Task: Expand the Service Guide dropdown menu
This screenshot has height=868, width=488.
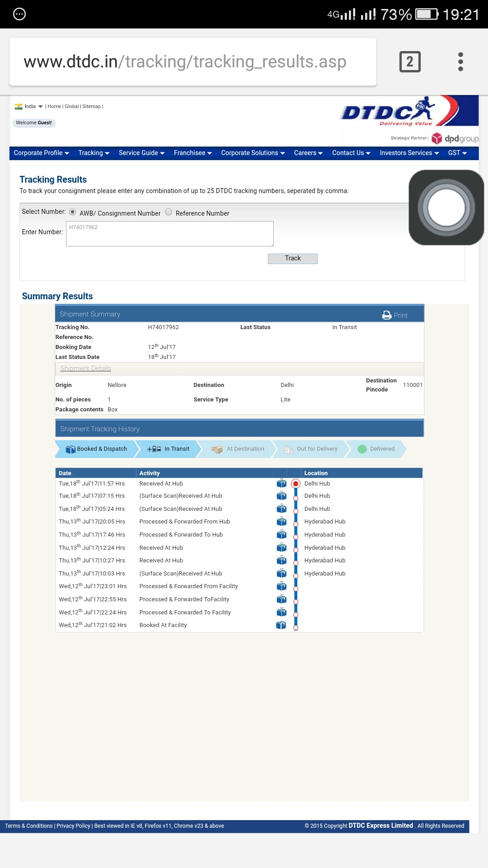Action: pos(141,153)
